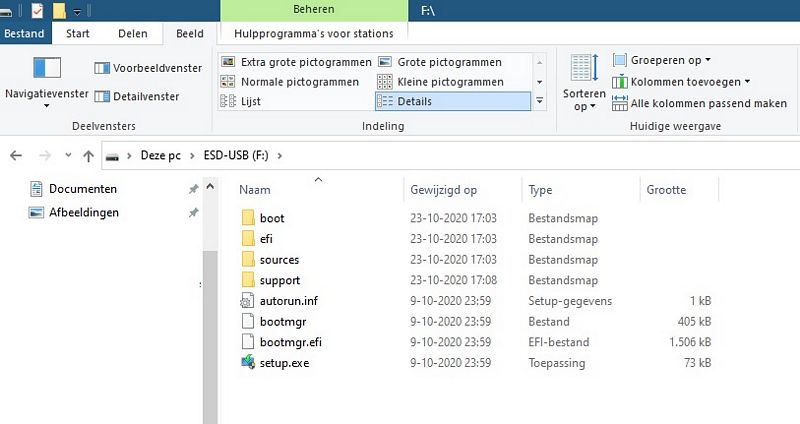
Task: Click Alle kolommen passend maken
Action: pyautogui.click(x=699, y=103)
